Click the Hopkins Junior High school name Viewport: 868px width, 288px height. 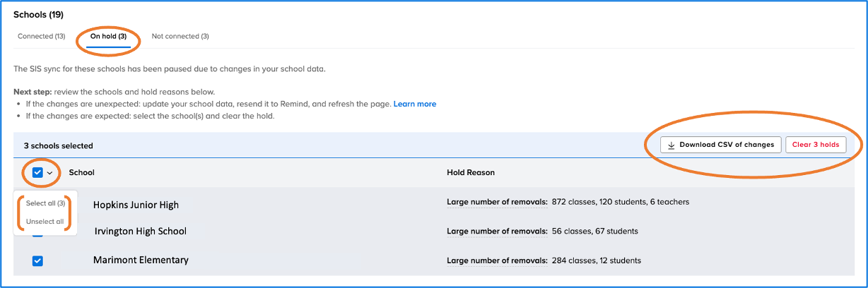point(136,205)
